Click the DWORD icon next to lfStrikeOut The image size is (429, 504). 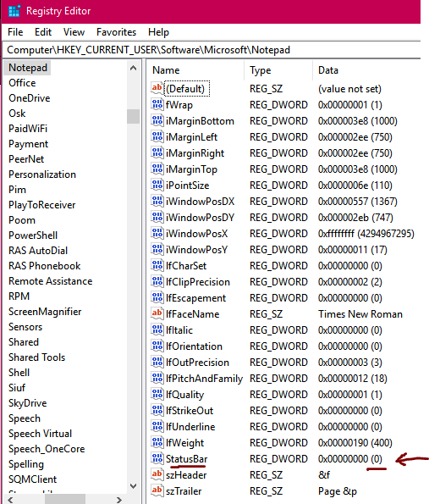tap(157, 410)
